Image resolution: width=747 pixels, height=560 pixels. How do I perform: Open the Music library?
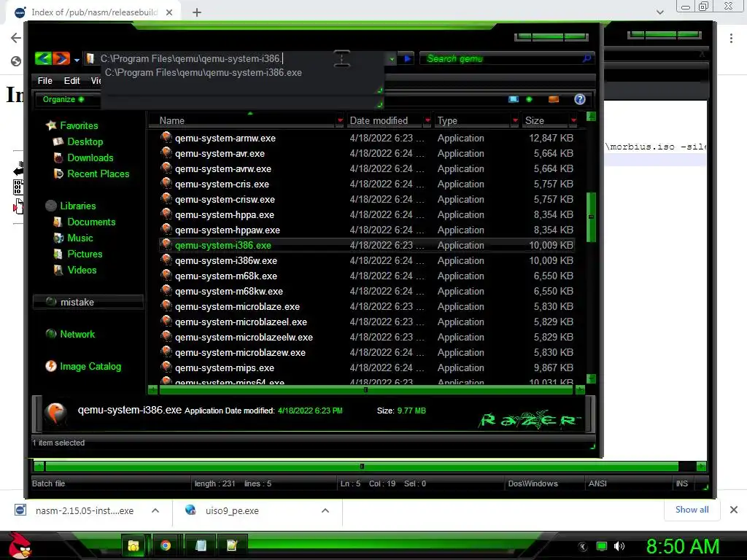80,238
